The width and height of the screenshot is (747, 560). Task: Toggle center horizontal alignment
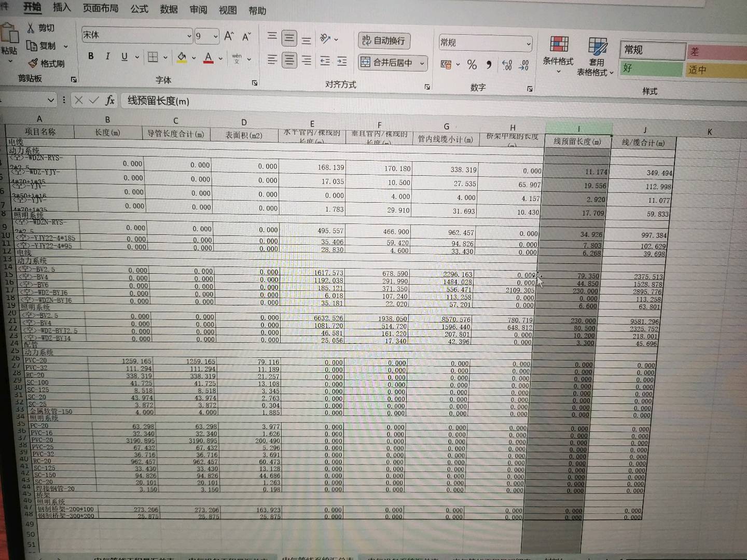pyautogui.click(x=289, y=60)
